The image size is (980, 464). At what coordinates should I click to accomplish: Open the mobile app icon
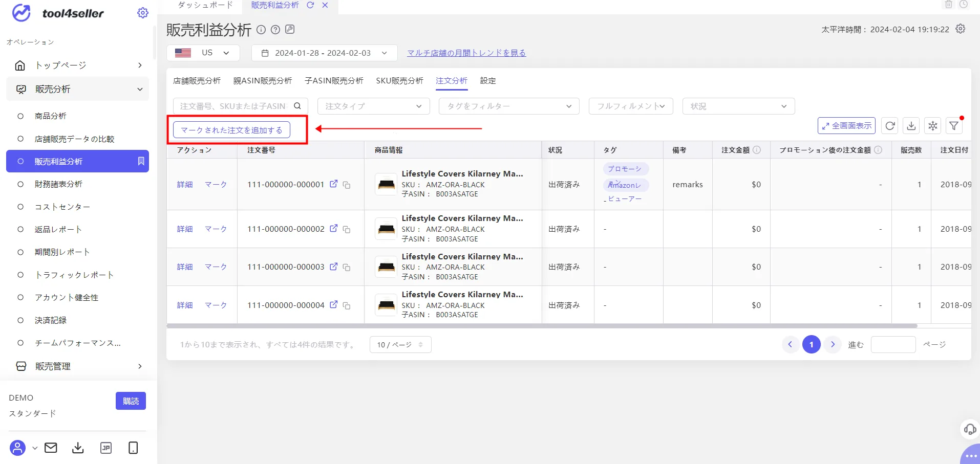tap(133, 448)
